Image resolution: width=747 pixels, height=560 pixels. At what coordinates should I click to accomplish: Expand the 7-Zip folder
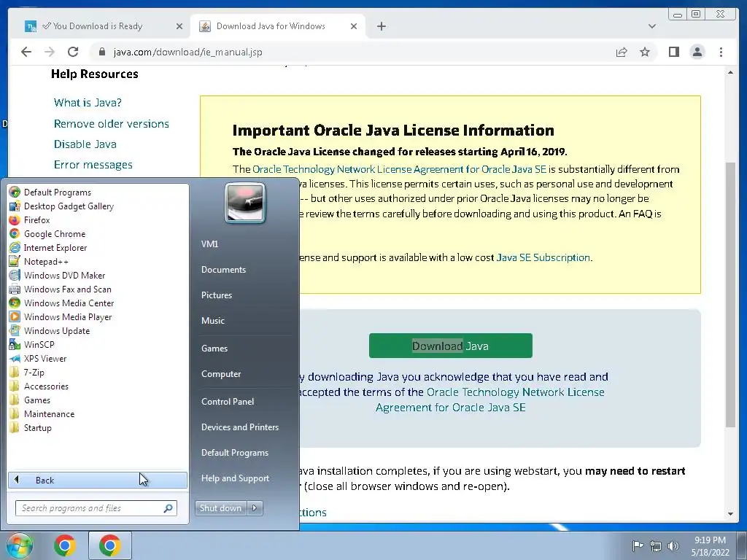(x=34, y=373)
